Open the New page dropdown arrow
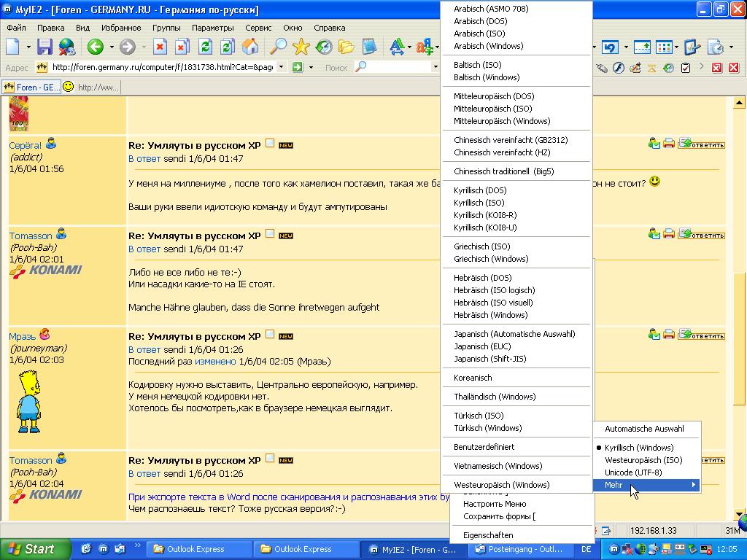The width and height of the screenshot is (747, 560). [28, 47]
